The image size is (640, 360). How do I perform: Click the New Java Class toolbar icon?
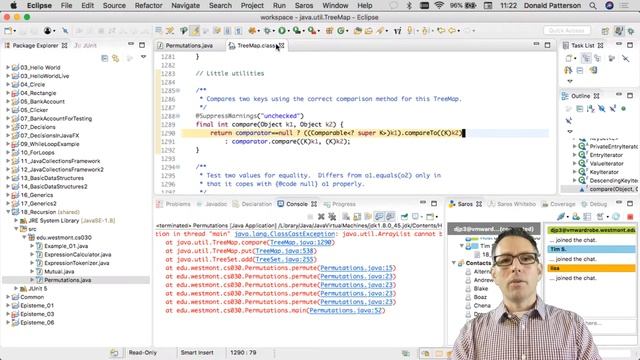pos(341,31)
